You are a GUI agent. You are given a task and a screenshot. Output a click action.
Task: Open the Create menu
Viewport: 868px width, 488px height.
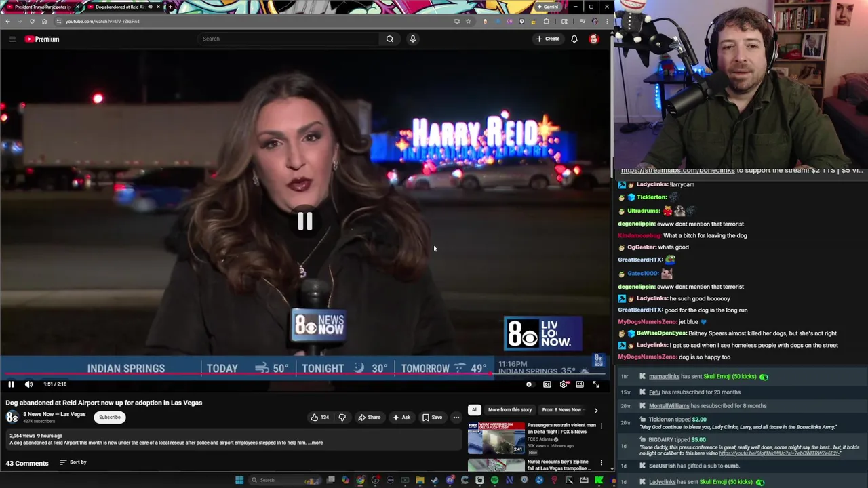click(548, 39)
